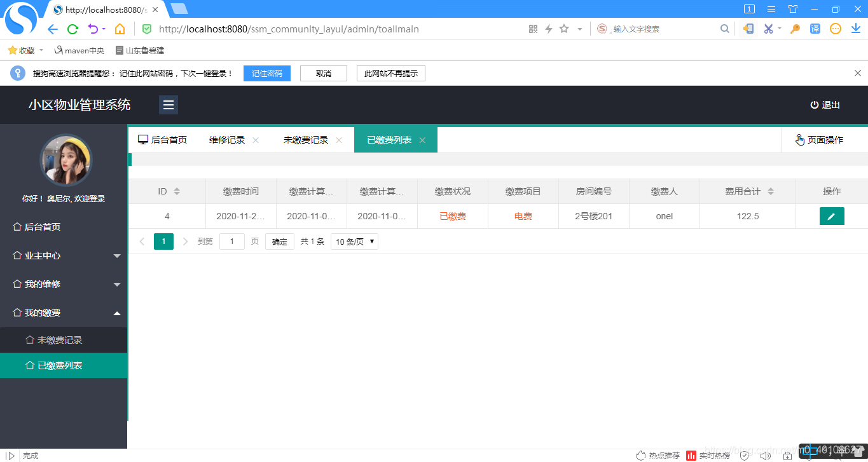868x462 pixels.
Task: Close the 未缴费记录 tab
Action: point(339,140)
